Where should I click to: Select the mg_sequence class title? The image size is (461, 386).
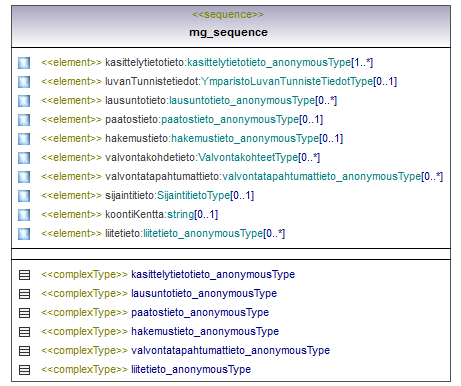point(228,33)
